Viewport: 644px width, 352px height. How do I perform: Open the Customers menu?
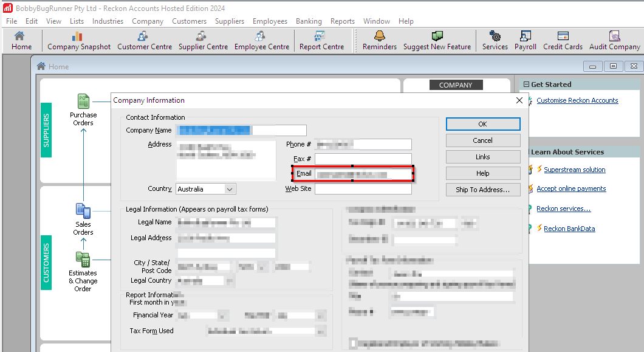[x=189, y=21]
